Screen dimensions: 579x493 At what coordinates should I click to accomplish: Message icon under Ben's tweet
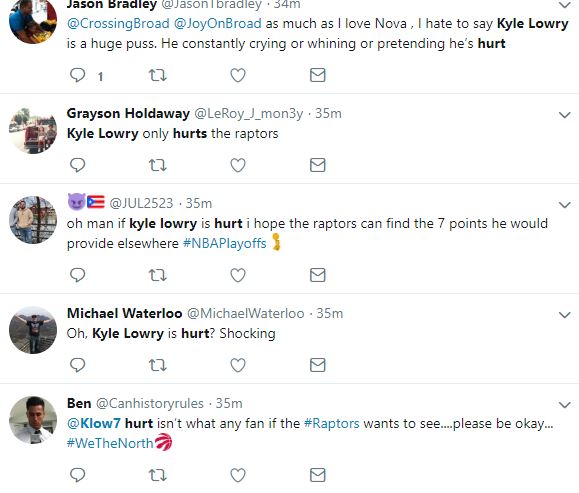(318, 475)
